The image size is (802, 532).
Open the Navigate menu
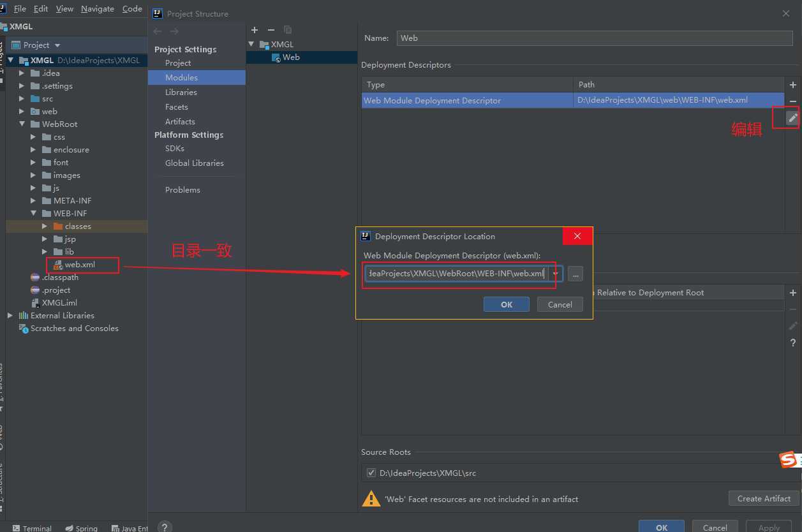[98, 9]
